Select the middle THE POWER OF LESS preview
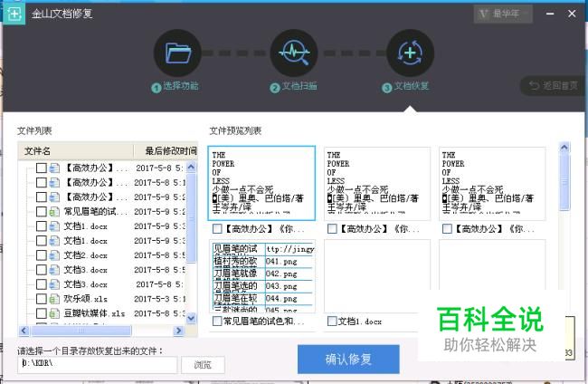 pyautogui.click(x=377, y=183)
